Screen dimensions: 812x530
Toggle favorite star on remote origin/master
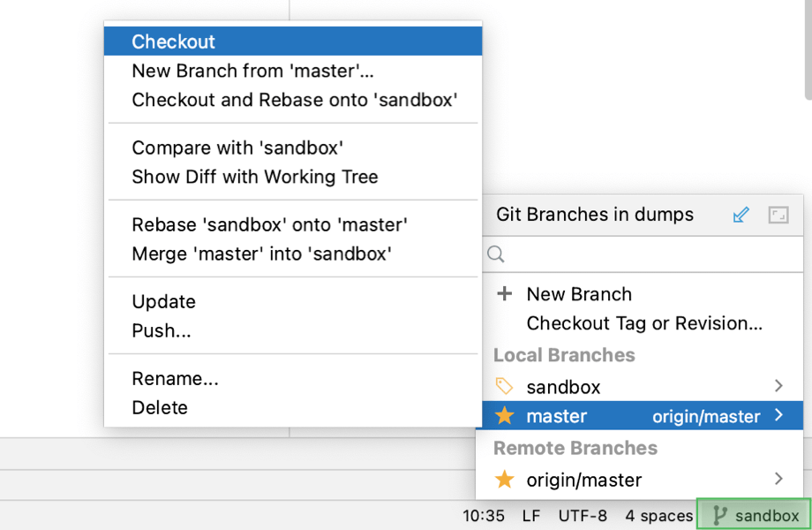(504, 480)
